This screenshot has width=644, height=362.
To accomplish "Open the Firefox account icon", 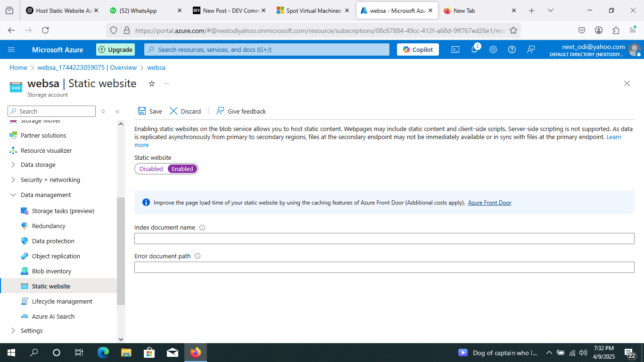I will click(x=599, y=30).
